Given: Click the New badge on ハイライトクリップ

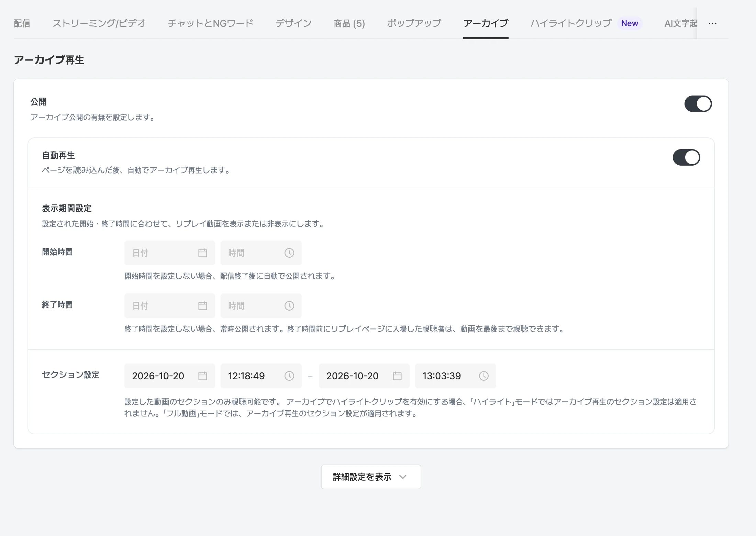Looking at the screenshot, I should tap(630, 23).
